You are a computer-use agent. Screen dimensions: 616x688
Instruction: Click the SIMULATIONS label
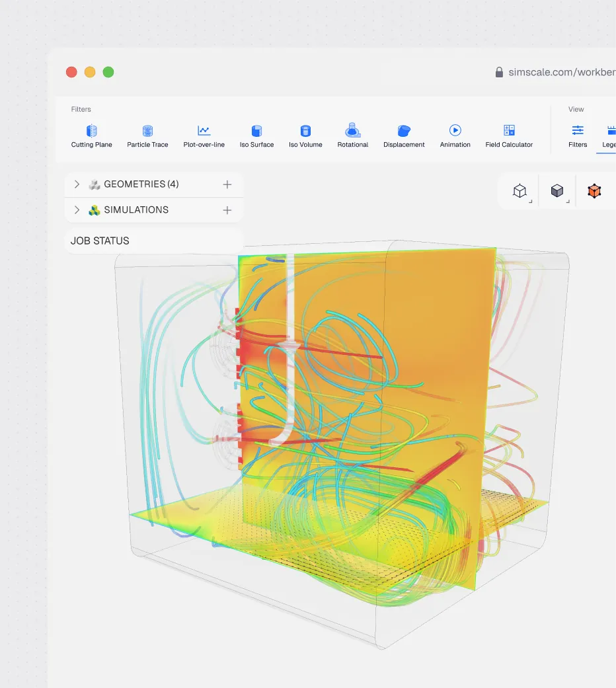(136, 210)
